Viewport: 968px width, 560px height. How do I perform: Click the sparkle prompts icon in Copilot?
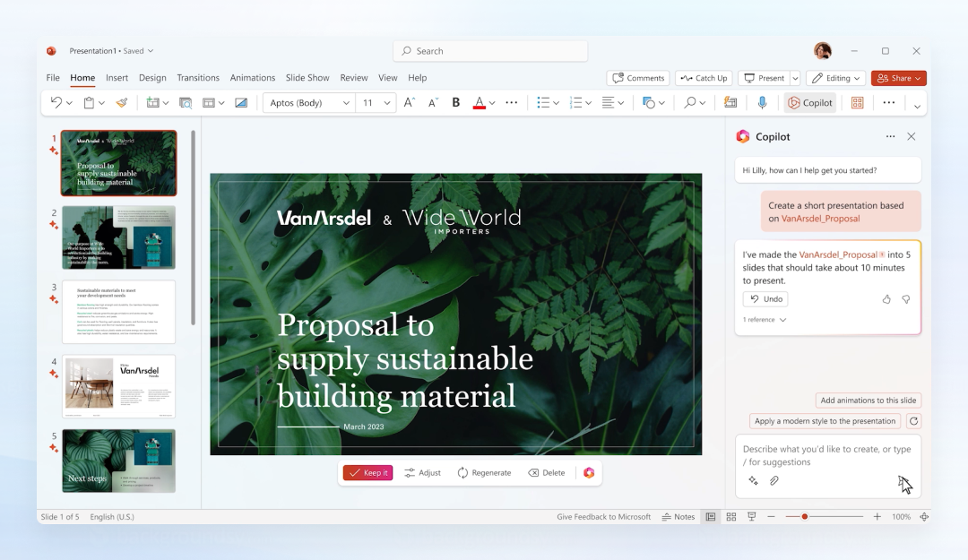753,480
